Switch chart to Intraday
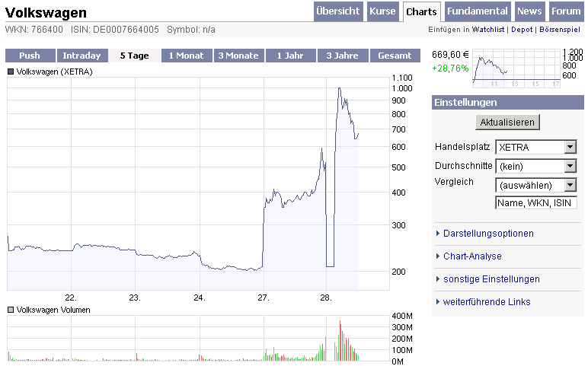This screenshot has width=588, height=366. 82,56
